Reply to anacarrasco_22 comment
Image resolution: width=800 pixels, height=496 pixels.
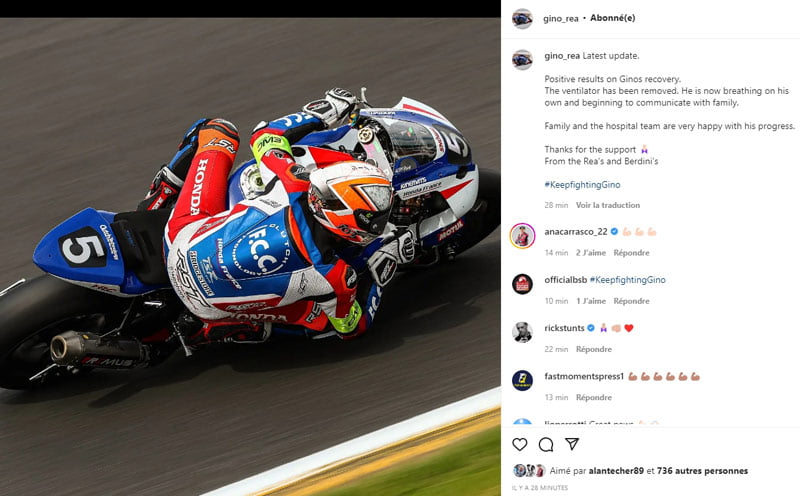[631, 253]
